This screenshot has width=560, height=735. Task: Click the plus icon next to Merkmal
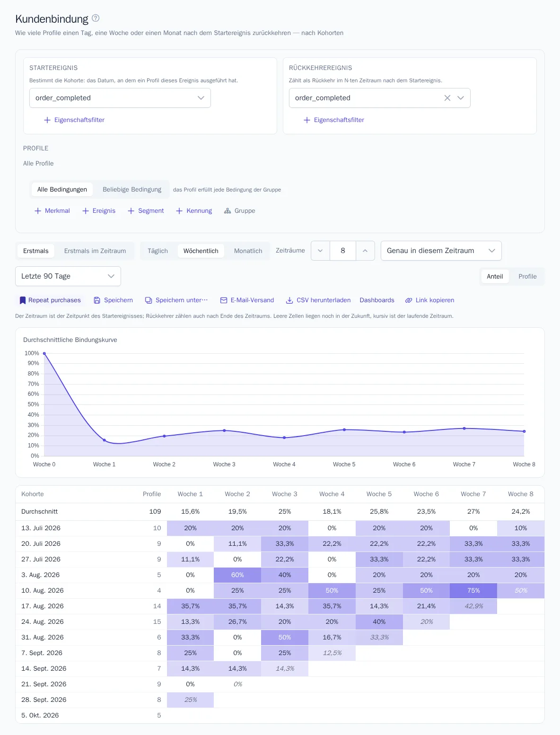[38, 211]
